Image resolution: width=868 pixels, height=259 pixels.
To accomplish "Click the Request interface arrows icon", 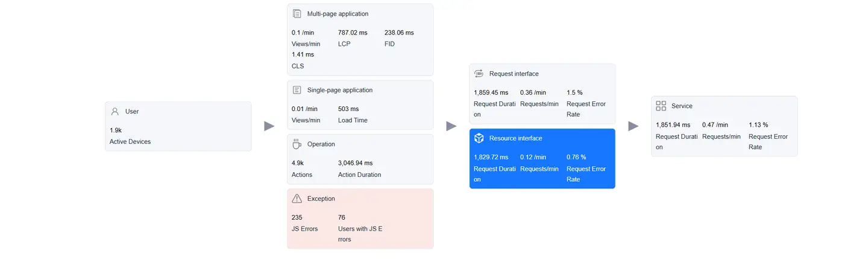I will [479, 74].
